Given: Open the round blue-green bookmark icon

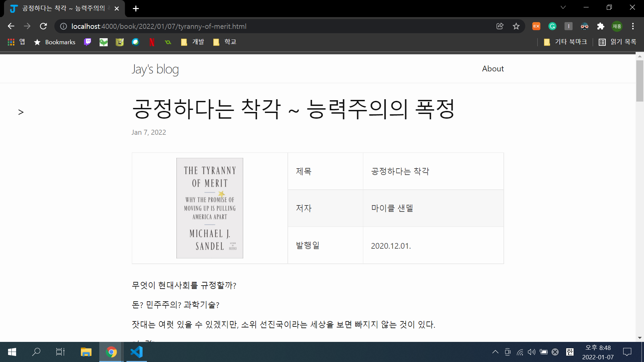Looking at the screenshot, I should pyautogui.click(x=136, y=42).
